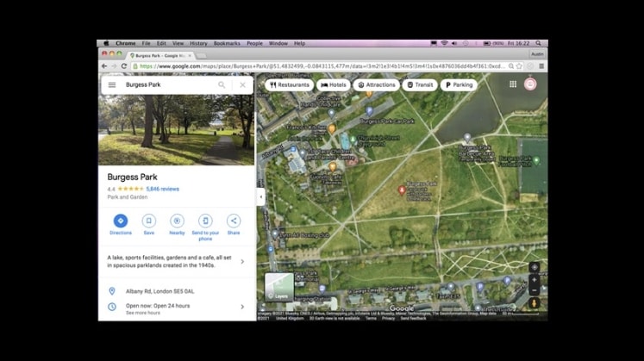Image resolution: width=644 pixels, height=361 pixels.
Task: Save Burgess Park to your lists
Action: click(149, 221)
